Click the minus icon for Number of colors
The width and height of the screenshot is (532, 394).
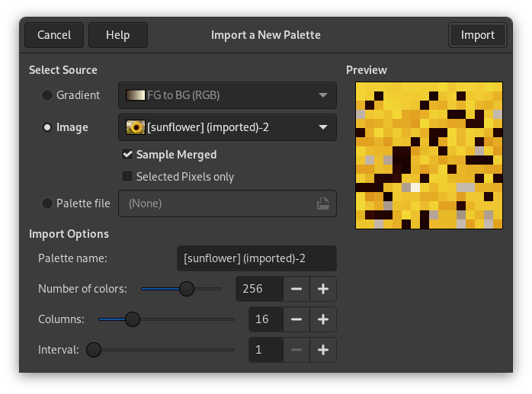click(x=296, y=289)
